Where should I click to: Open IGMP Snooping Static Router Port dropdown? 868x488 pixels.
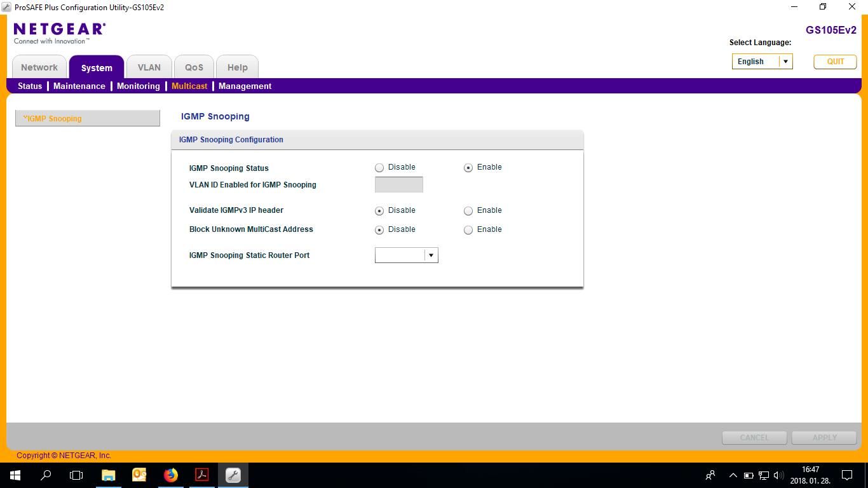pos(407,255)
